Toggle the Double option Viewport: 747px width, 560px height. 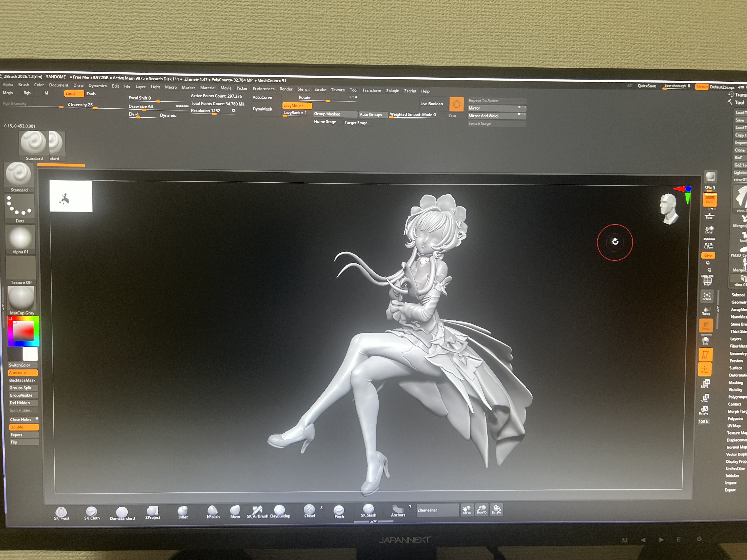coord(24,427)
